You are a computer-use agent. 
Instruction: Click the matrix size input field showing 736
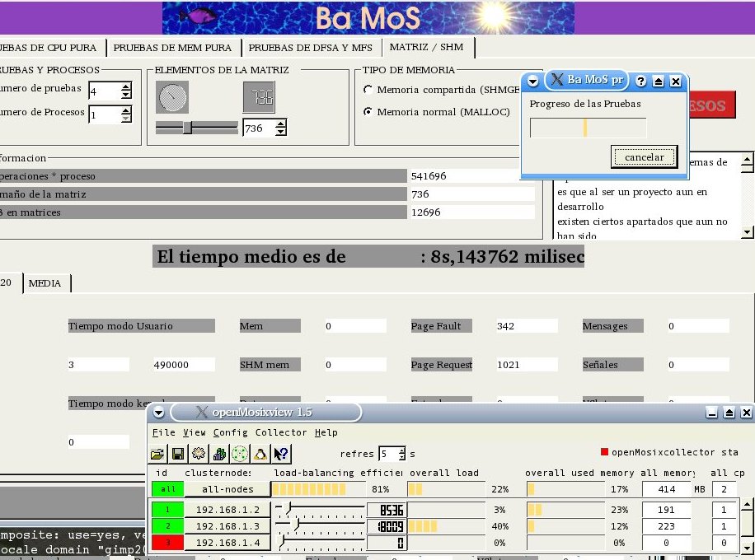pyautogui.click(x=258, y=128)
